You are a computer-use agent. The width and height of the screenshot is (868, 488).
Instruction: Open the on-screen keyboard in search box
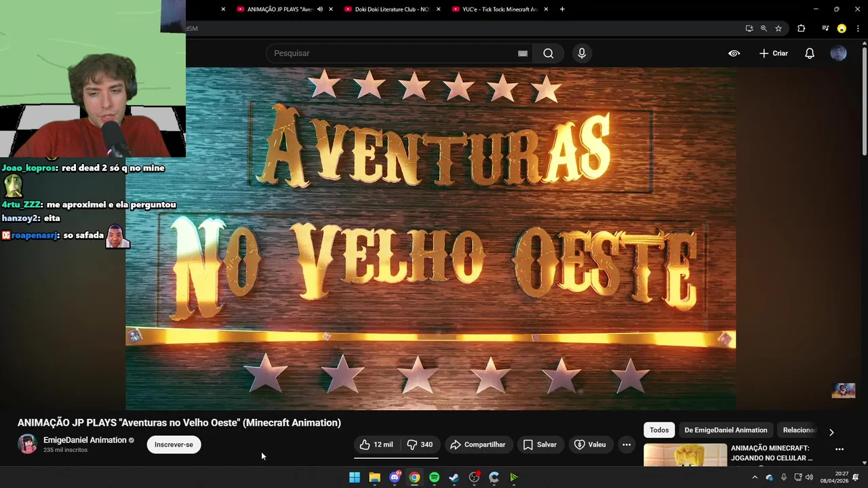pos(523,54)
